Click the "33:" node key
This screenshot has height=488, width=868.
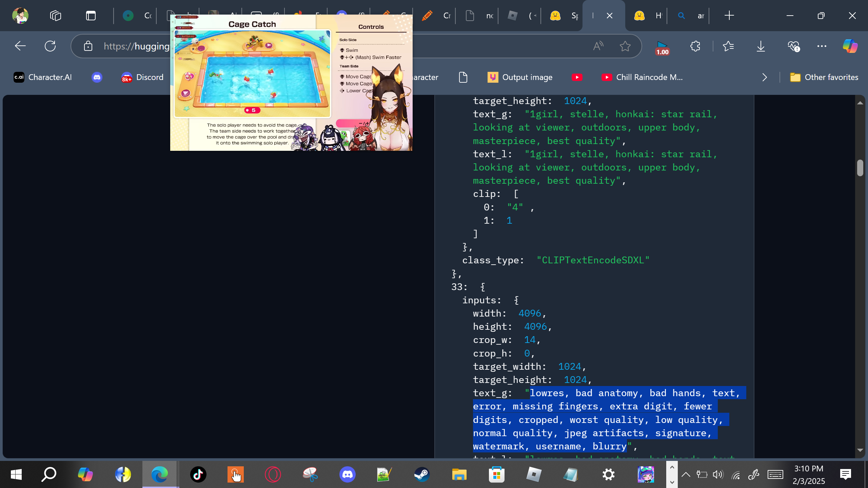(x=459, y=287)
